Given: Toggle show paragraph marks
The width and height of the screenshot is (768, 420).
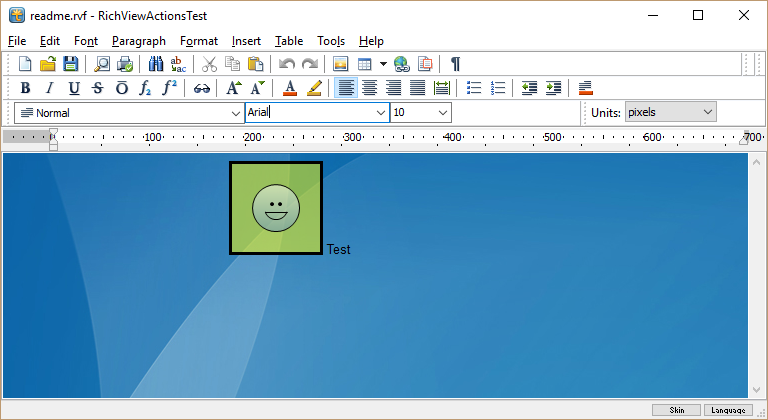Looking at the screenshot, I should pyautogui.click(x=455, y=64).
